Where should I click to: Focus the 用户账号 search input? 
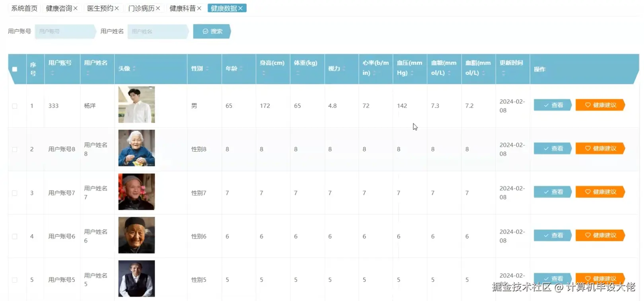tap(65, 31)
